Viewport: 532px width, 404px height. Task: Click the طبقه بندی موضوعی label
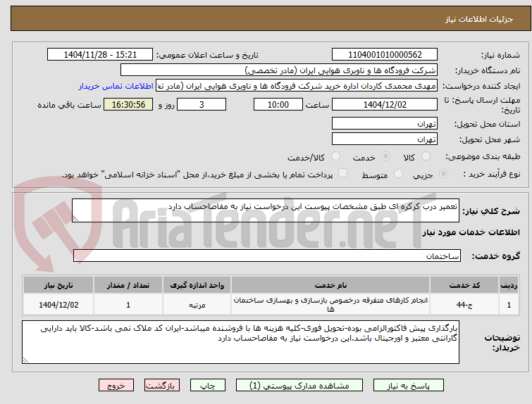(483, 156)
